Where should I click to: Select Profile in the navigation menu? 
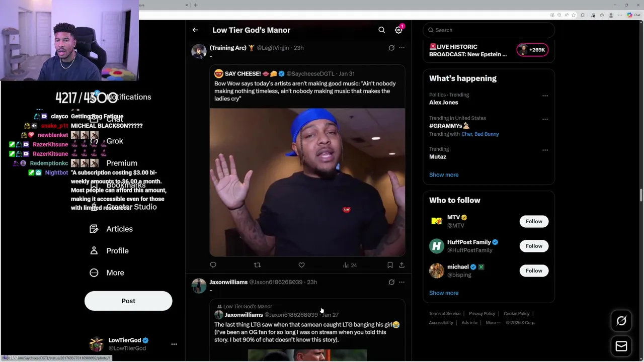pos(118,251)
